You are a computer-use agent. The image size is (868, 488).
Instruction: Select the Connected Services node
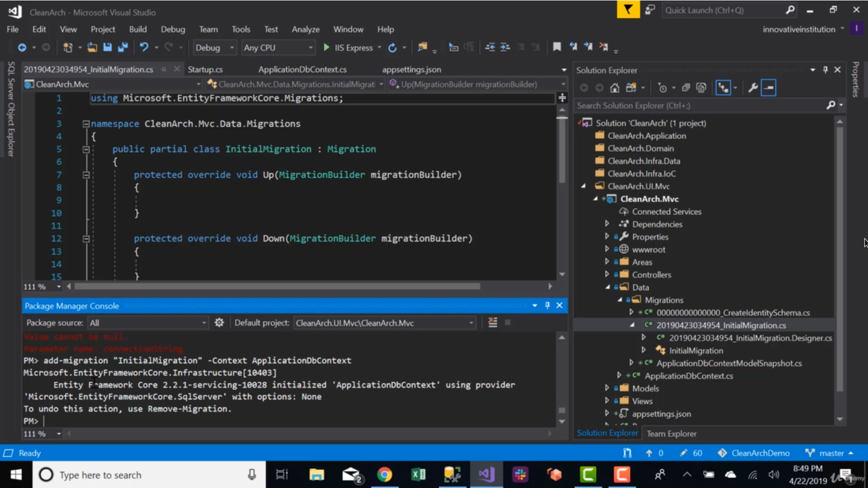[666, 212]
